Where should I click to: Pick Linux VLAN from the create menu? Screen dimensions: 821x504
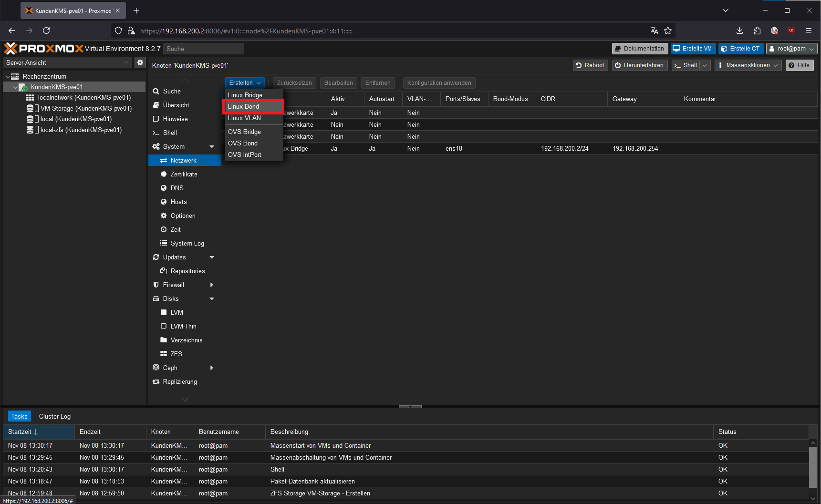pos(244,118)
